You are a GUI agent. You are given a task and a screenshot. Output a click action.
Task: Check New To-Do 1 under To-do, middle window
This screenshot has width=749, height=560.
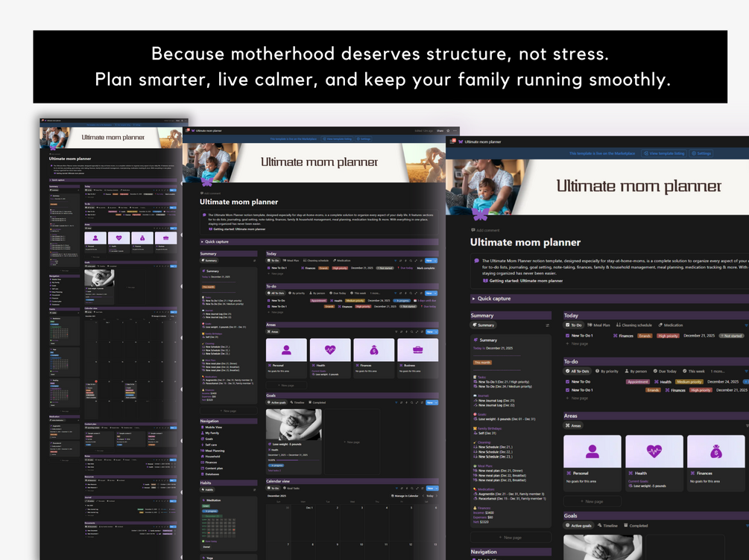[268, 307]
